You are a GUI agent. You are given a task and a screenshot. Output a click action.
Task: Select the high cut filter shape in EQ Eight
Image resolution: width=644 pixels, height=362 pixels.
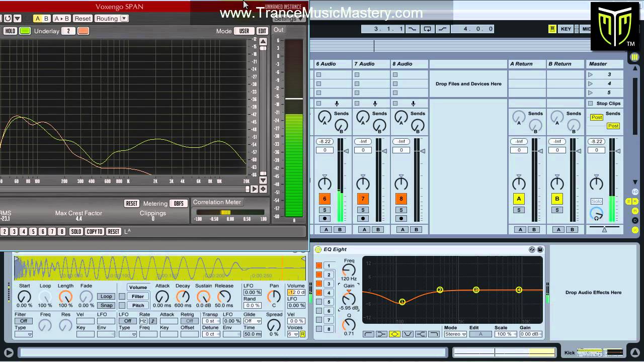tap(434, 334)
